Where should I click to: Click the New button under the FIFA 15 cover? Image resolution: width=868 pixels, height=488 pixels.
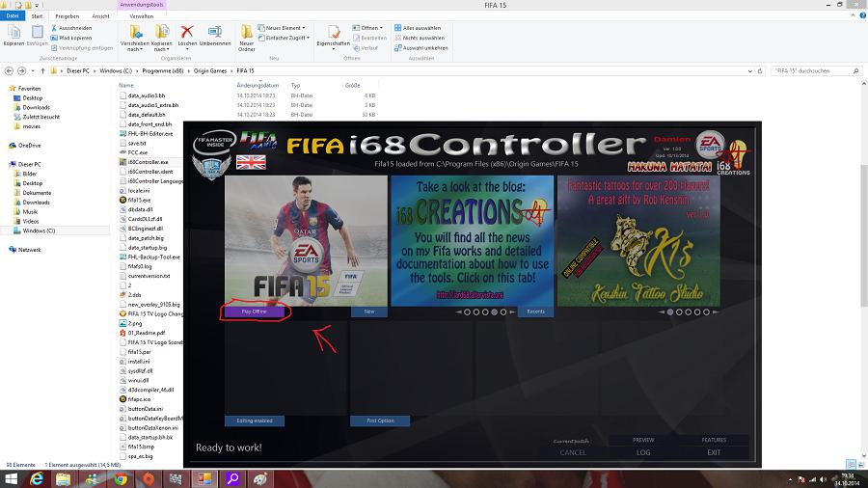(x=369, y=312)
